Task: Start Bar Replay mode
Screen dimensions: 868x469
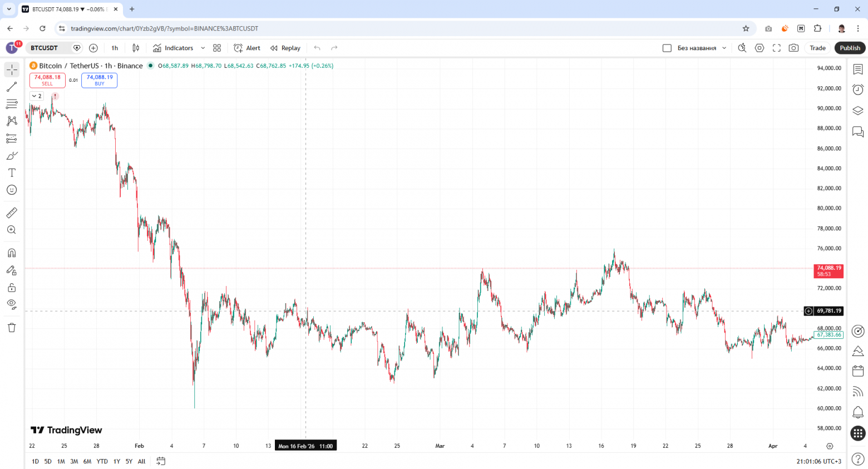Action: pos(285,48)
